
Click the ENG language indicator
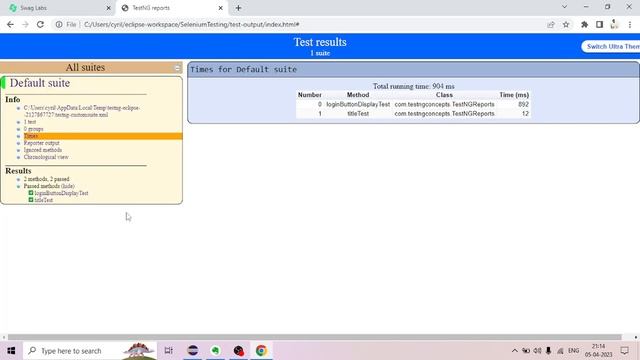click(573, 351)
